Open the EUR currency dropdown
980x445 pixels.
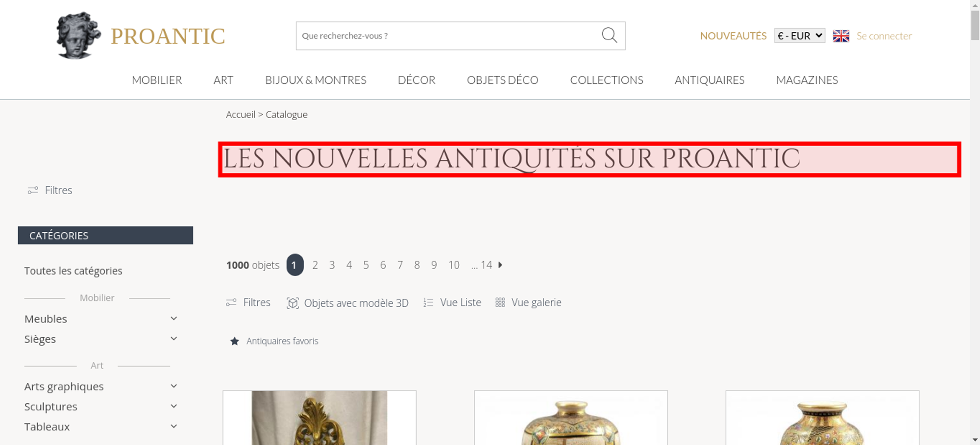pos(800,36)
